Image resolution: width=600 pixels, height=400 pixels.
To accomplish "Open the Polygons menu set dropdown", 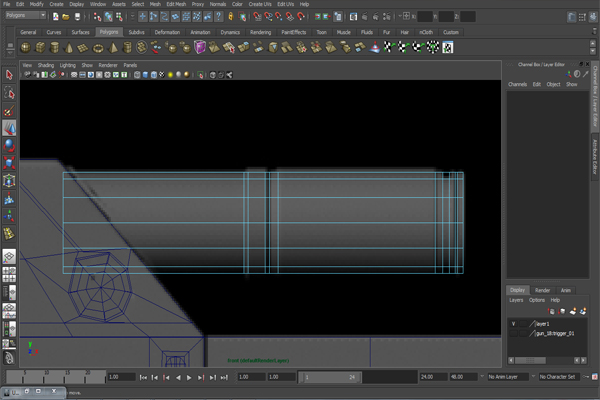I will coord(26,15).
